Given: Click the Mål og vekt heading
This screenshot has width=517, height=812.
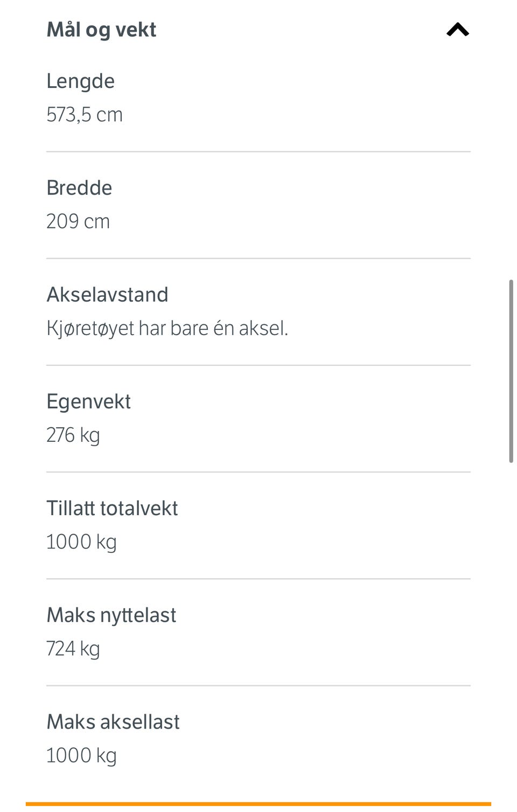Looking at the screenshot, I should point(101,30).
